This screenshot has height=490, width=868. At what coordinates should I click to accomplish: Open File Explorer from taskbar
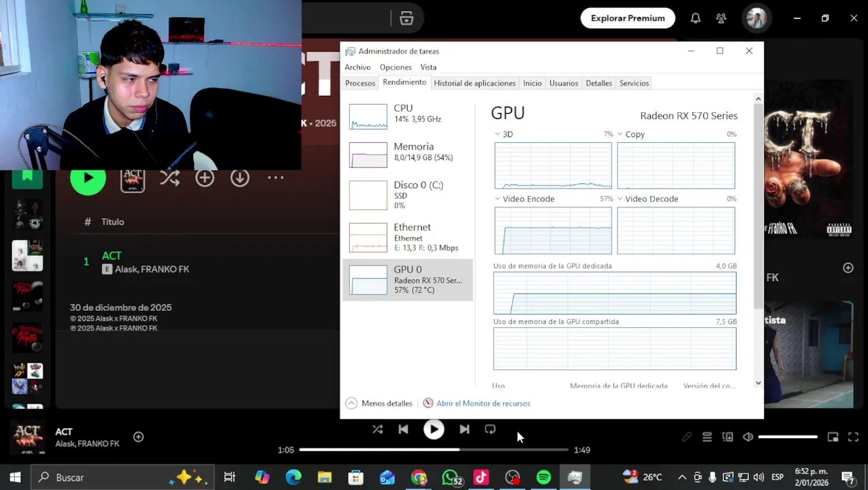[x=325, y=478]
